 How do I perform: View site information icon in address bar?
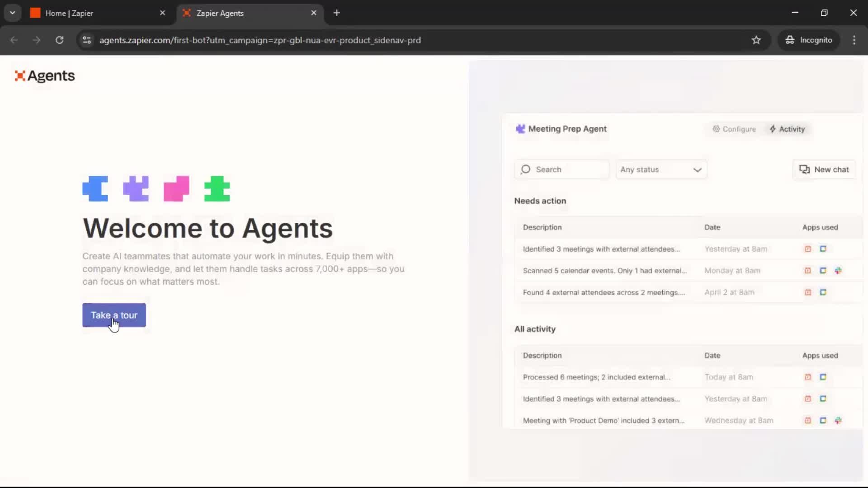point(87,40)
